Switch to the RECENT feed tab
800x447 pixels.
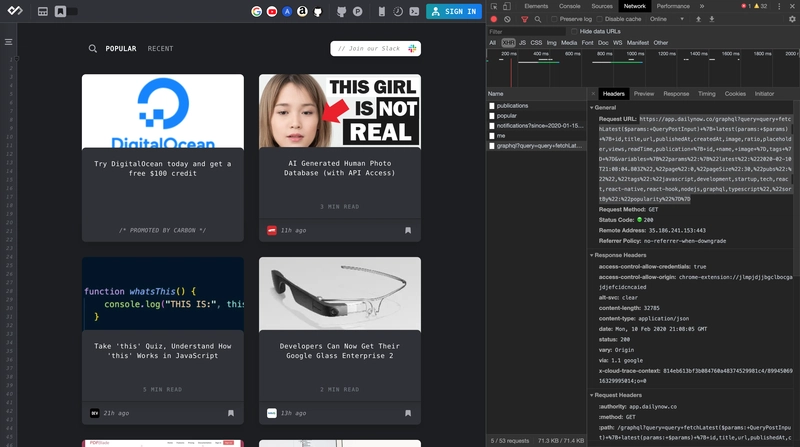coord(160,48)
